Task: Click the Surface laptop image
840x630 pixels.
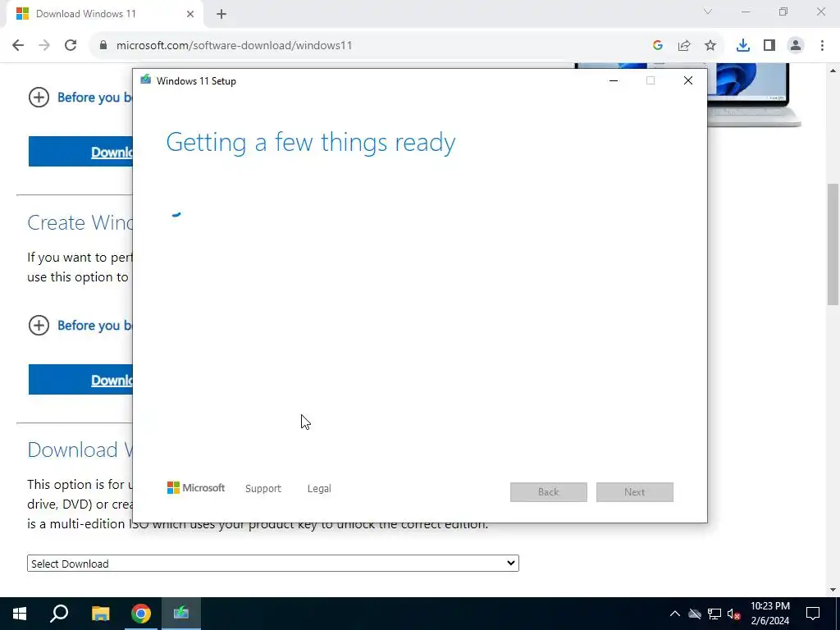Action: 755,95
